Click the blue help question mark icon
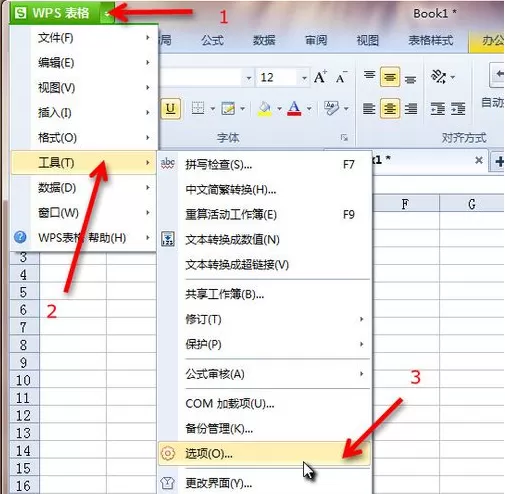 click(x=20, y=237)
